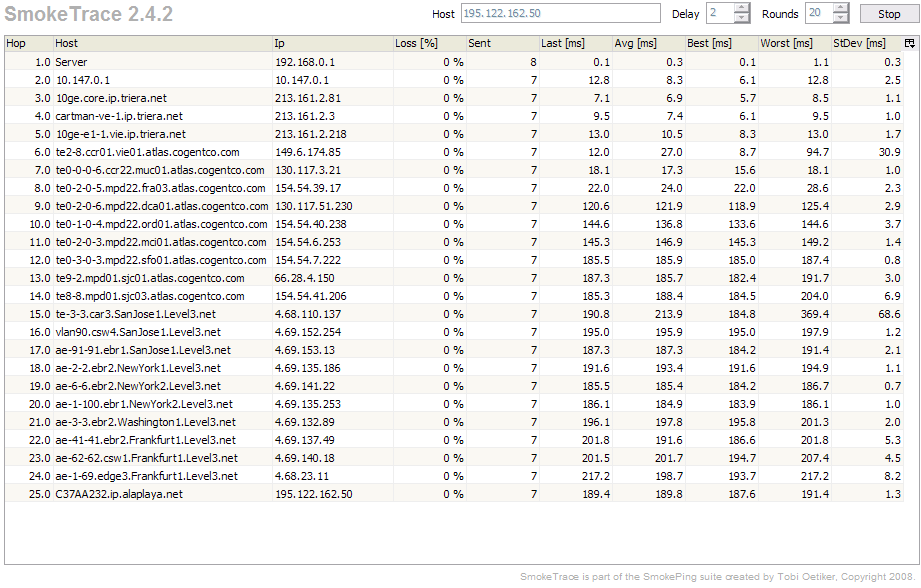The height and width of the screenshot is (588, 921).
Task: Sort by Sent column header
Action: tap(503, 43)
